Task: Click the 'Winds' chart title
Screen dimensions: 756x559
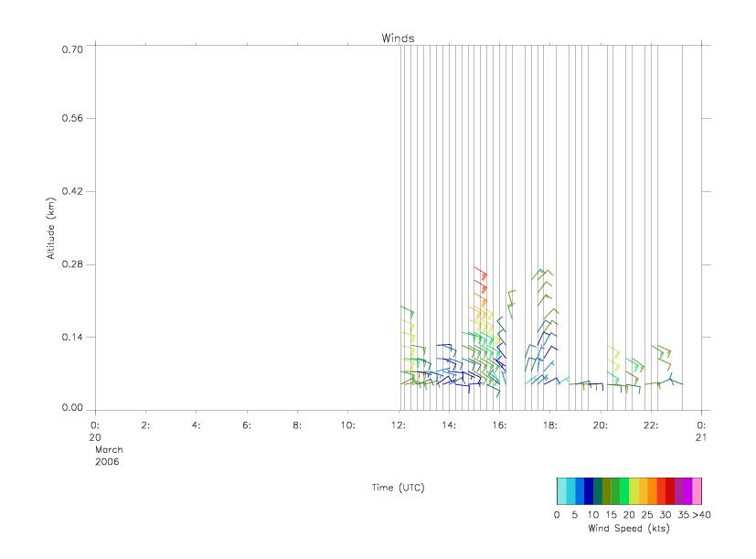Action: [398, 38]
